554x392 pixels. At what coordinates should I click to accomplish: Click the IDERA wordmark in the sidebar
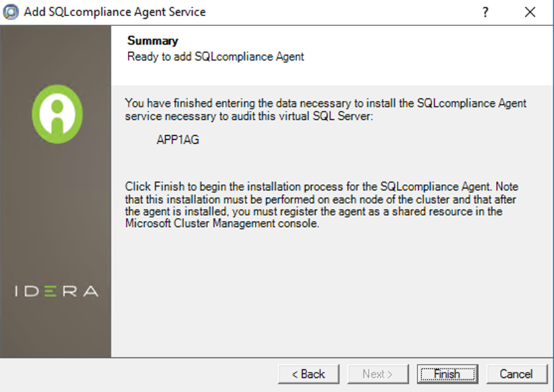click(x=57, y=292)
